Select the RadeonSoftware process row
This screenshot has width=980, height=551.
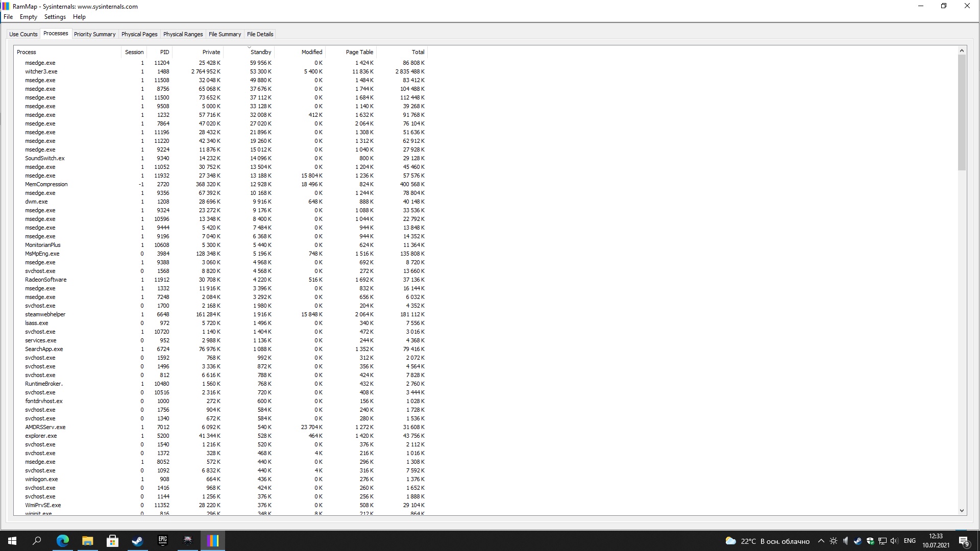click(220, 280)
